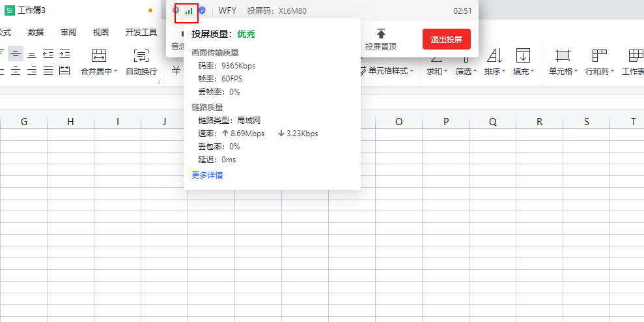
Task: Toggle middle vertical alignment
Action: click(16, 53)
